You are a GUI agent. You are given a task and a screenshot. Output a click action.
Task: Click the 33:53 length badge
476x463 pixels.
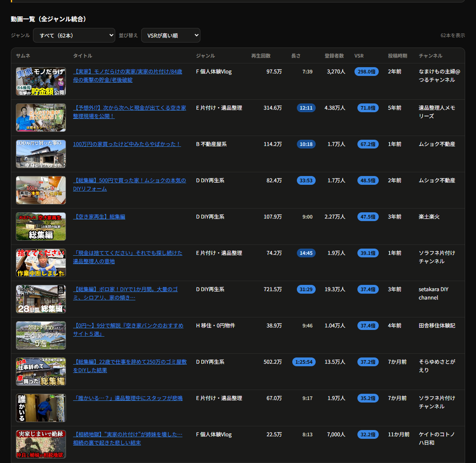tap(306, 181)
